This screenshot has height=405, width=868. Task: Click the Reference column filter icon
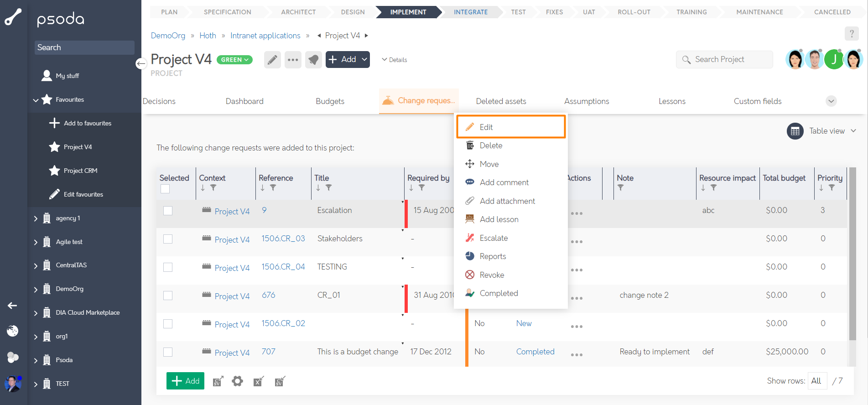273,187
